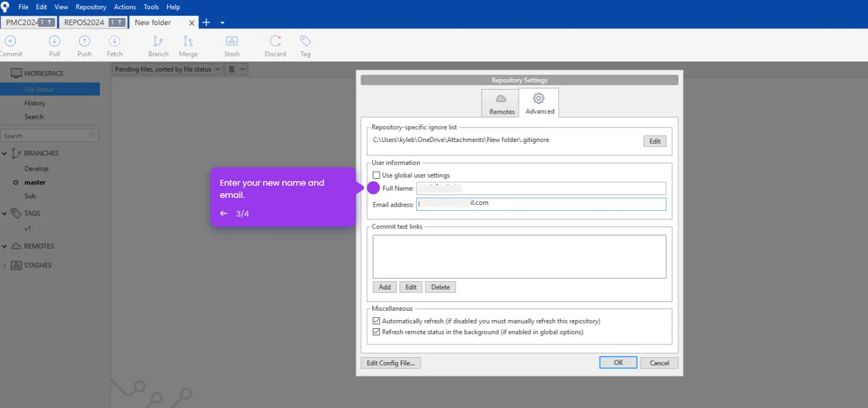Select File Status in the workspace
The image size is (868, 408).
click(x=50, y=89)
